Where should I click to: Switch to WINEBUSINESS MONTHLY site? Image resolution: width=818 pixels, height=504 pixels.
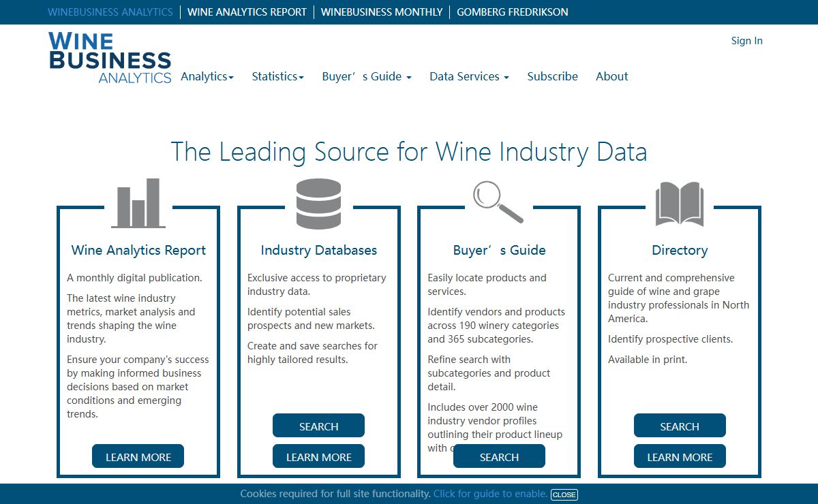(x=382, y=12)
